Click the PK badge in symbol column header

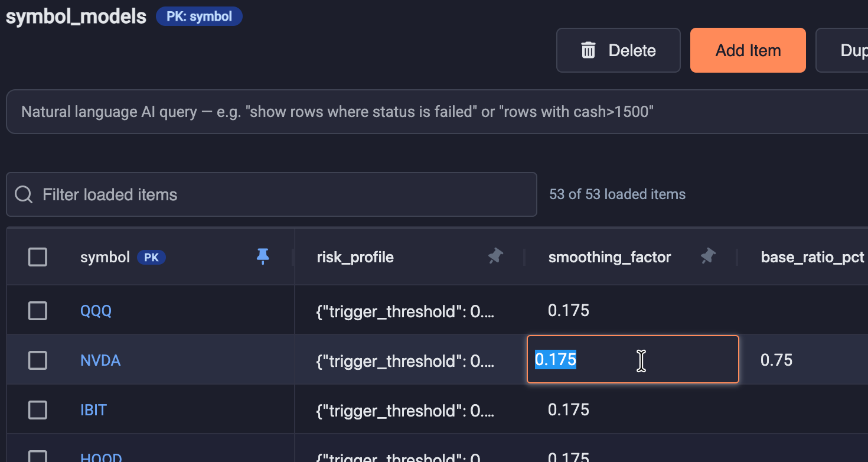point(151,258)
